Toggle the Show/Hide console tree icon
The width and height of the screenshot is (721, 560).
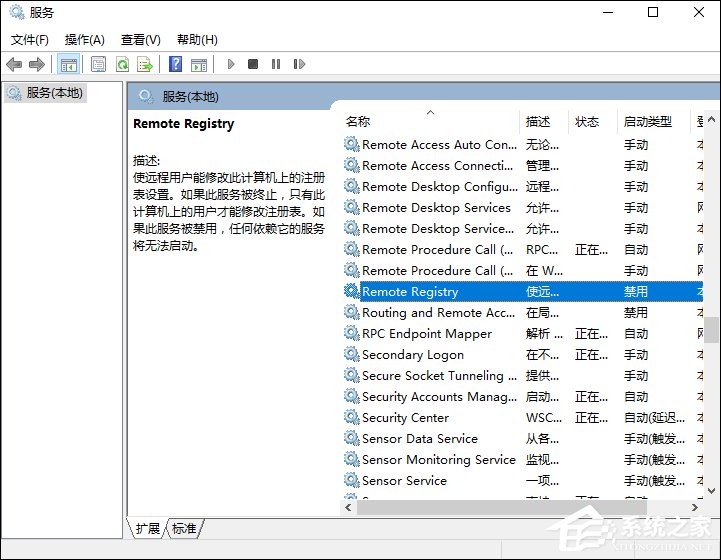click(69, 64)
